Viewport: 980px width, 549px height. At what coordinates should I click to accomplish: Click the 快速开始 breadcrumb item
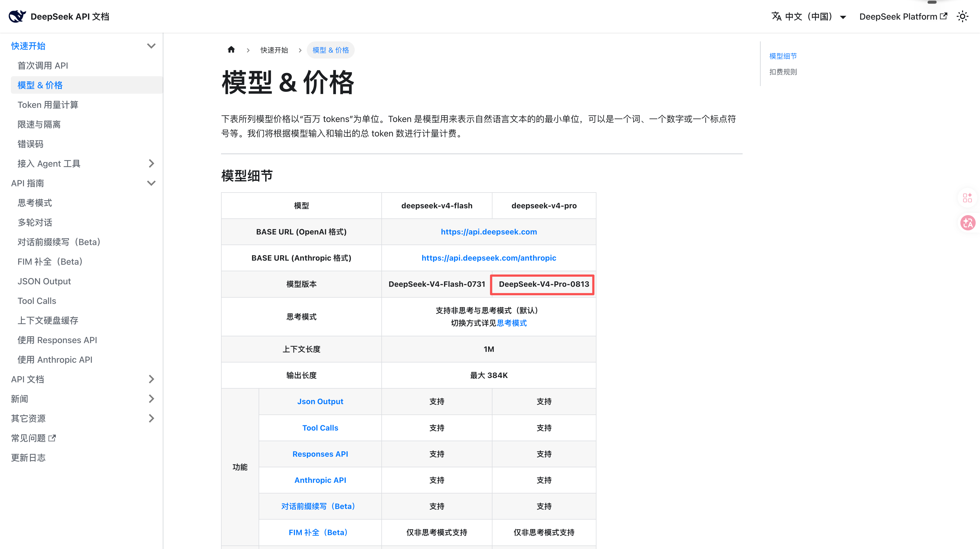(x=274, y=50)
